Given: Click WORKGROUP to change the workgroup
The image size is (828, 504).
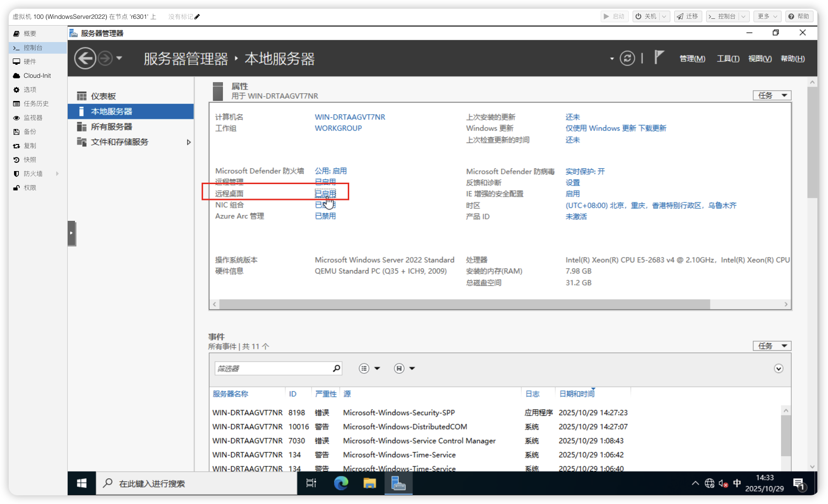Looking at the screenshot, I should click(338, 128).
